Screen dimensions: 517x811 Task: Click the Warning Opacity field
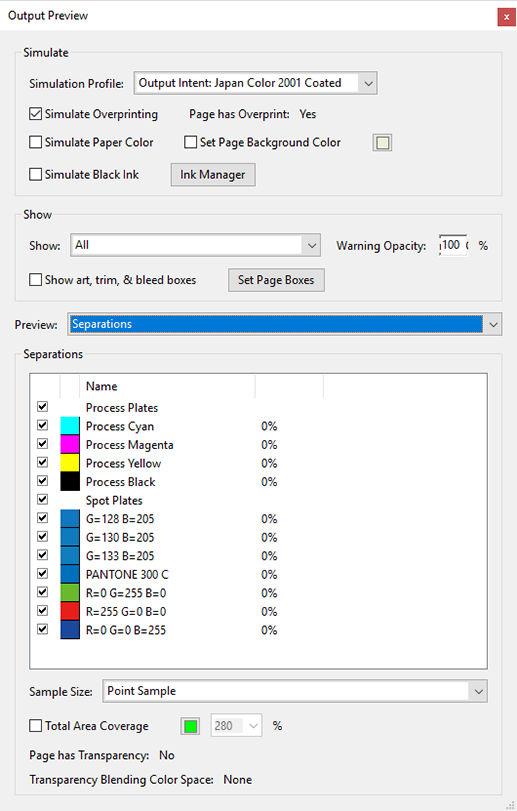(x=453, y=245)
